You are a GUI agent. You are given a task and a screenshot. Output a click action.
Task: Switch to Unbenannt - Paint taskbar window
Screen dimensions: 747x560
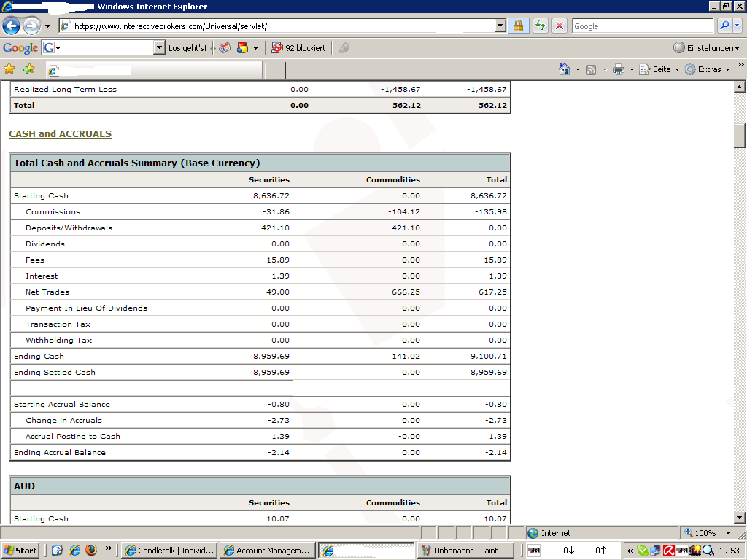pyautogui.click(x=465, y=551)
